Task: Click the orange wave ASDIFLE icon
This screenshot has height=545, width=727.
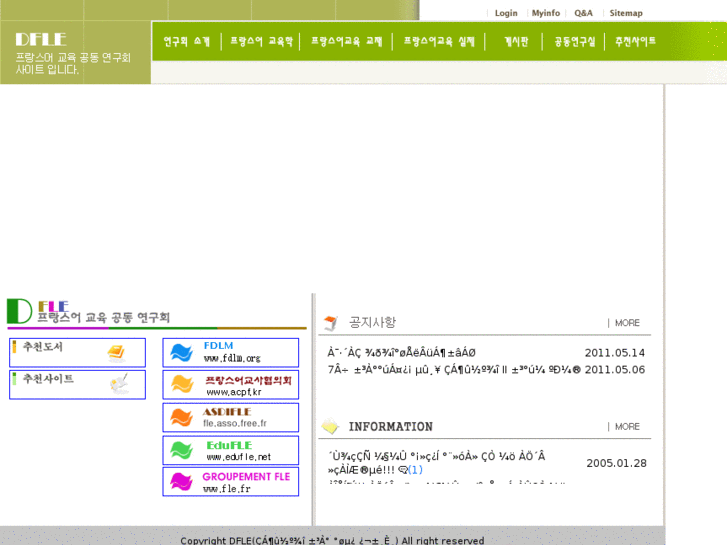Action: pyautogui.click(x=181, y=417)
